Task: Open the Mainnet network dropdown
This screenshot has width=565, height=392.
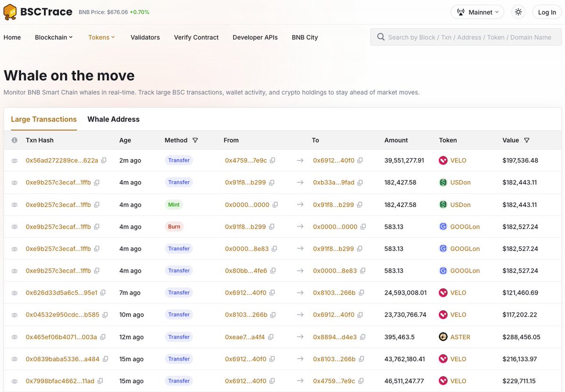Action: (x=477, y=12)
